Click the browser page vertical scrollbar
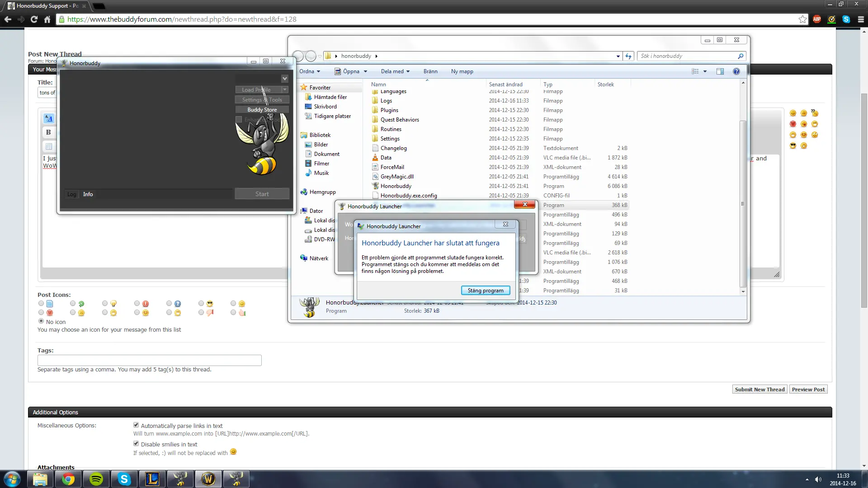 864,201
